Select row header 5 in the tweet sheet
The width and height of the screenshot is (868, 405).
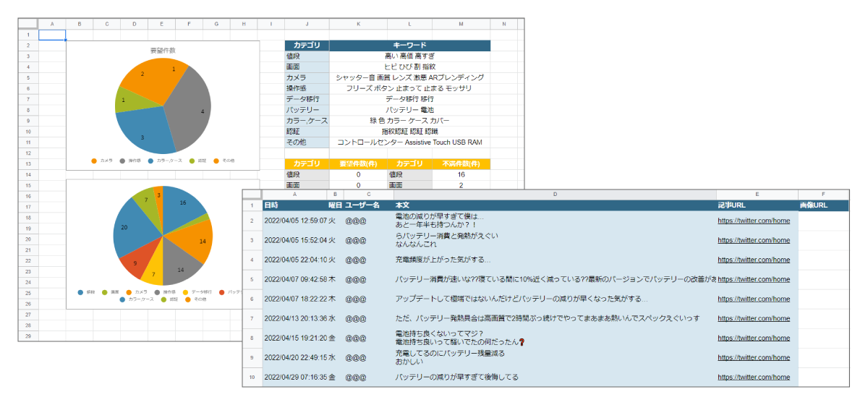pos(252,278)
